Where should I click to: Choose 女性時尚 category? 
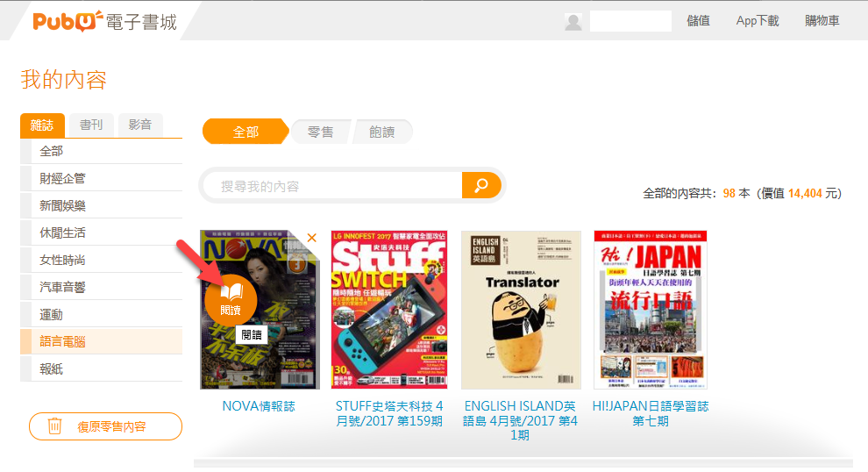pyautogui.click(x=102, y=260)
